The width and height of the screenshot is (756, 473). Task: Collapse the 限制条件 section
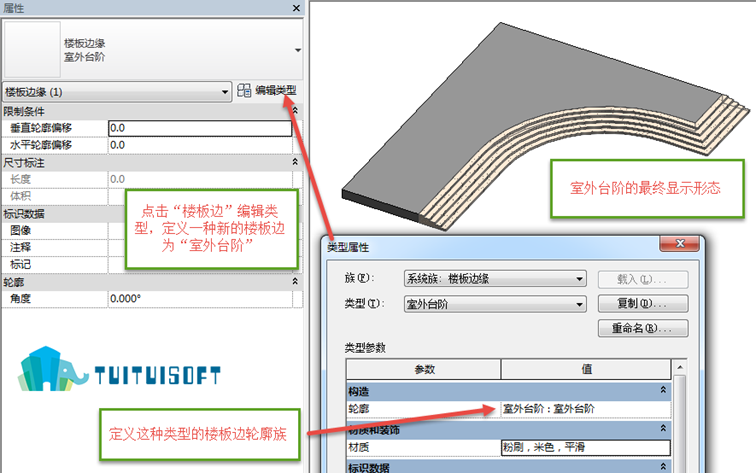[x=295, y=111]
